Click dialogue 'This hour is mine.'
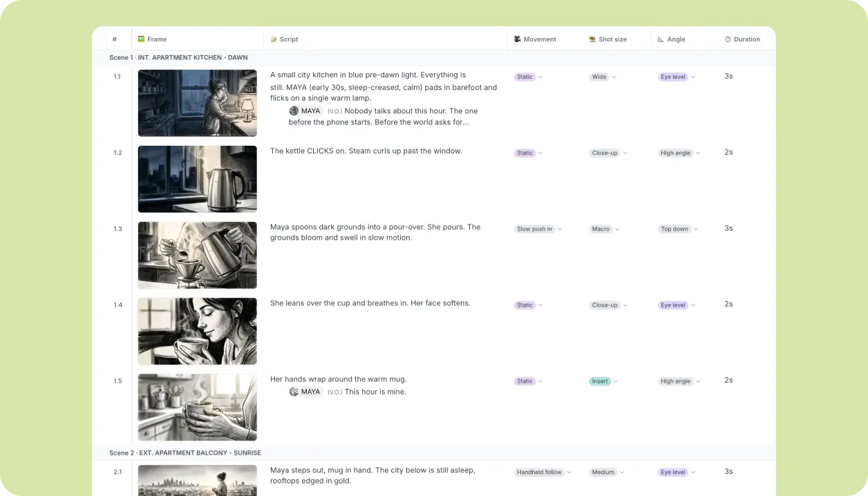 click(x=375, y=392)
